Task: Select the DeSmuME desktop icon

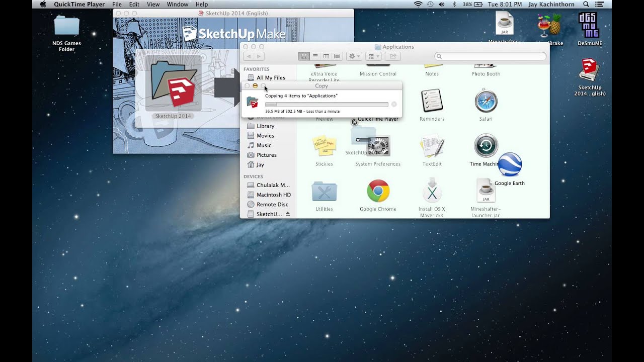Action: [x=589, y=26]
